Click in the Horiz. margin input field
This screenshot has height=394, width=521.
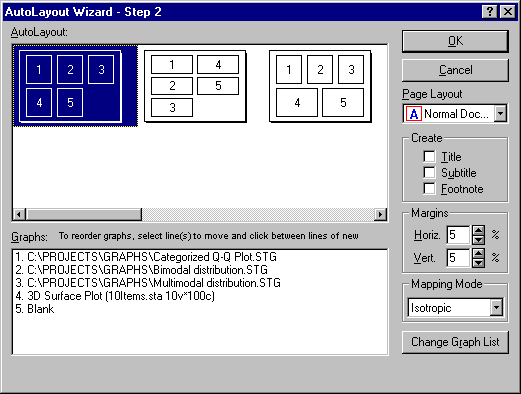[x=459, y=235]
